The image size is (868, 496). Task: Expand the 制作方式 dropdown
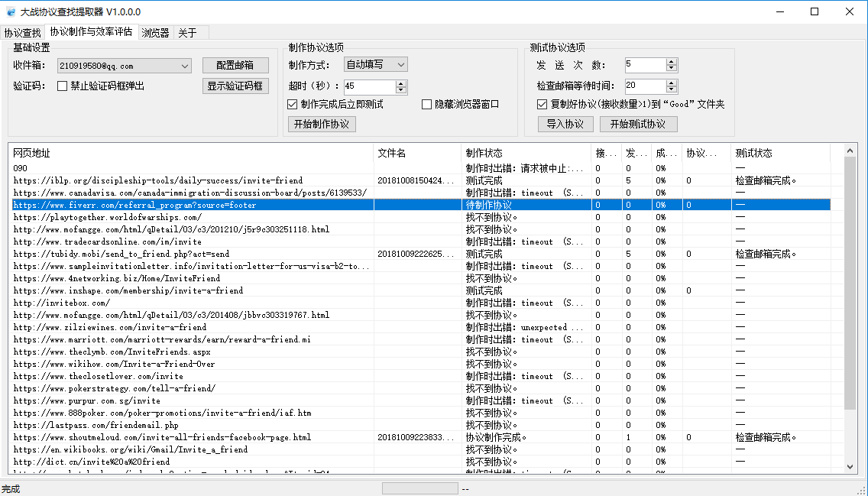(400, 65)
